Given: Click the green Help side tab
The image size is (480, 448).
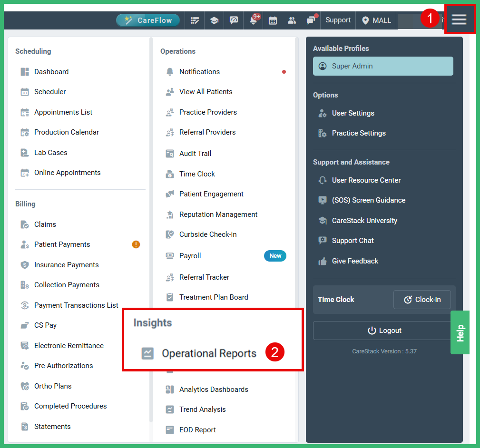Looking at the screenshot, I should [x=460, y=332].
